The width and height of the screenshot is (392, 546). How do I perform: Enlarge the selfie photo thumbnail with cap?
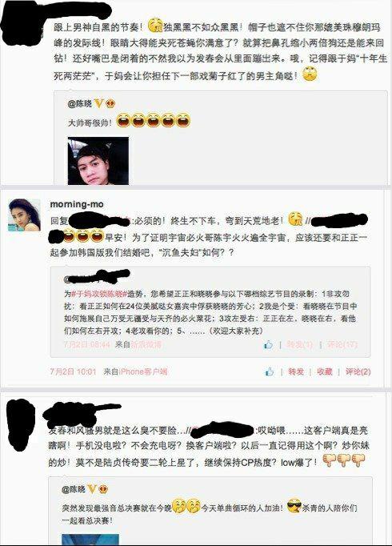(98, 161)
